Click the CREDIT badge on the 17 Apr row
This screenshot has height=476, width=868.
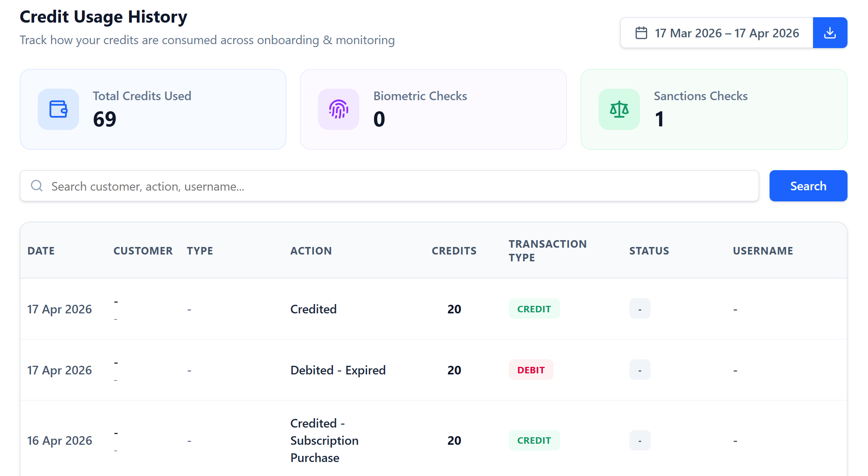[534, 308]
